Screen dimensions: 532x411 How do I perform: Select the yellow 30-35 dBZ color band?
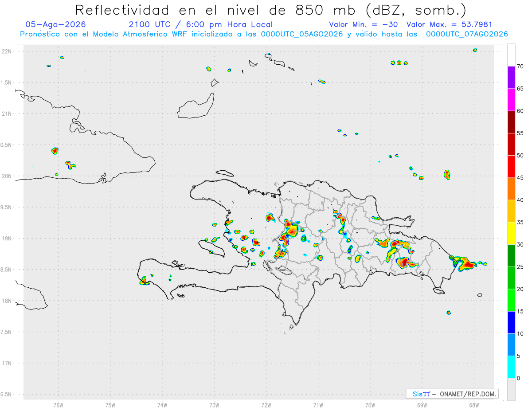[511, 233]
